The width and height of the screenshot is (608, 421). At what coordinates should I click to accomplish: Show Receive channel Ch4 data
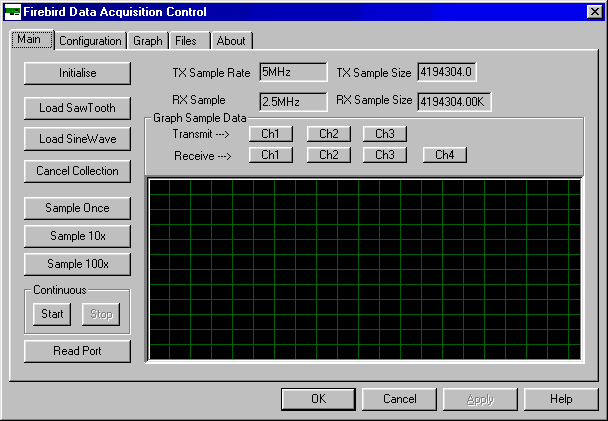(x=444, y=155)
